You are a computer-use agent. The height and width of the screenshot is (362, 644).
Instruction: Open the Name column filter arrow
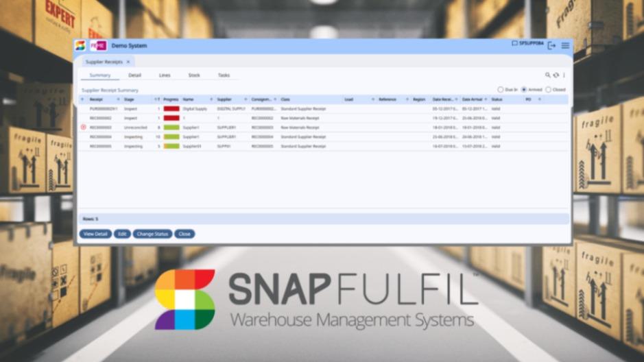pos(211,99)
